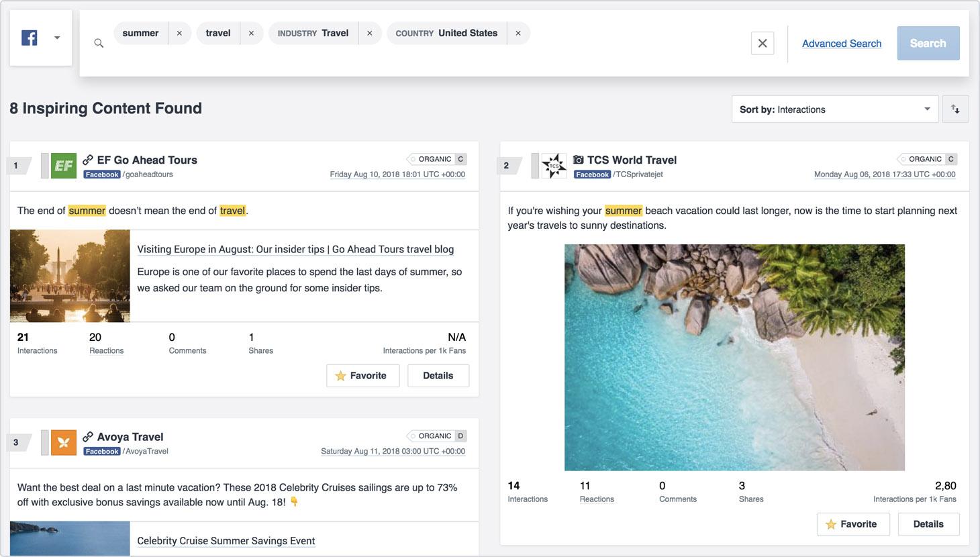Select the summer keyword chip

point(140,33)
